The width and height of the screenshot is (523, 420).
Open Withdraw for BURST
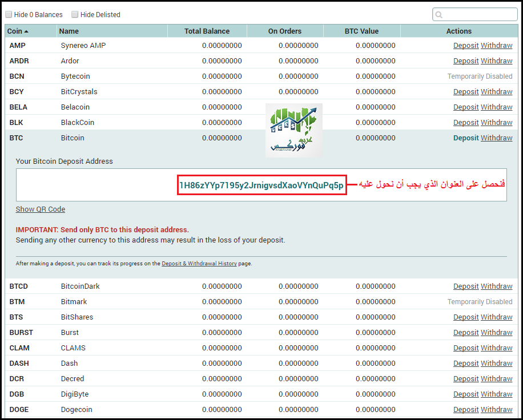497,332
